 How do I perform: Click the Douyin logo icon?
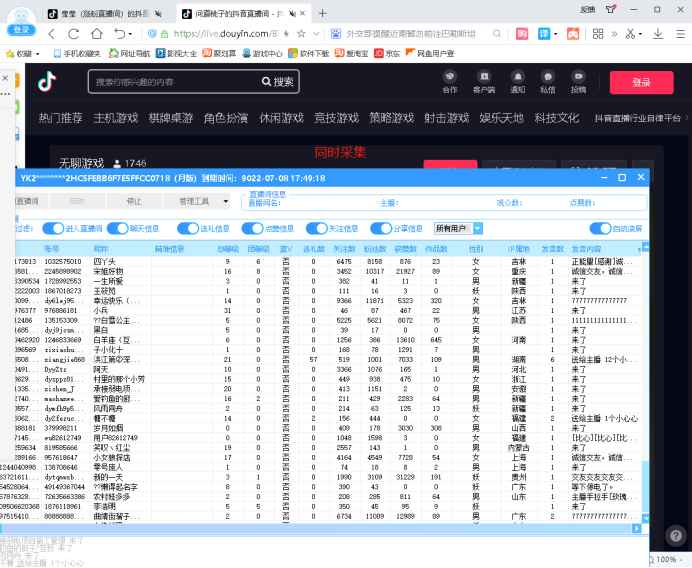(x=46, y=81)
